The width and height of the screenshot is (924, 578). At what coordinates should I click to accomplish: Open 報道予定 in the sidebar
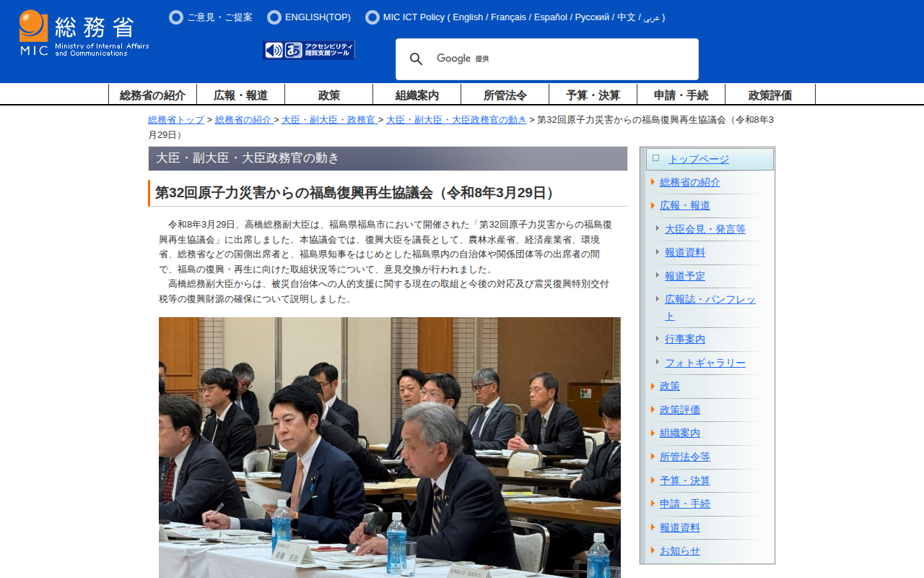tap(685, 276)
